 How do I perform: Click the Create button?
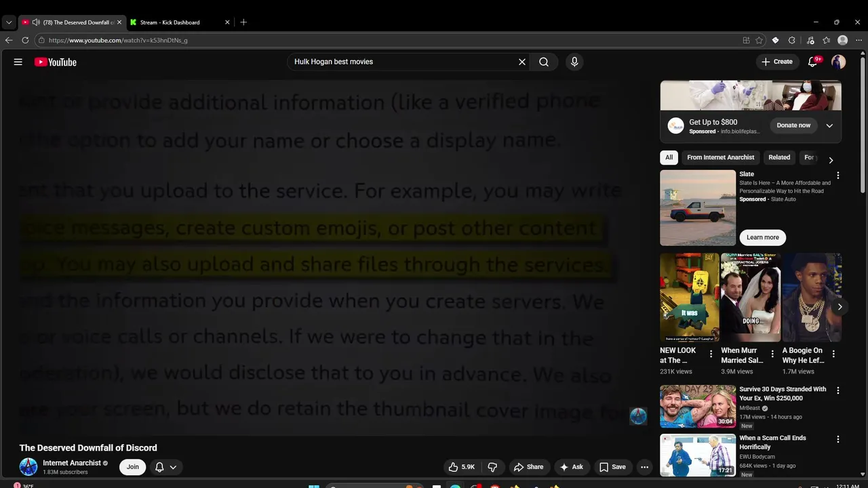tap(777, 62)
